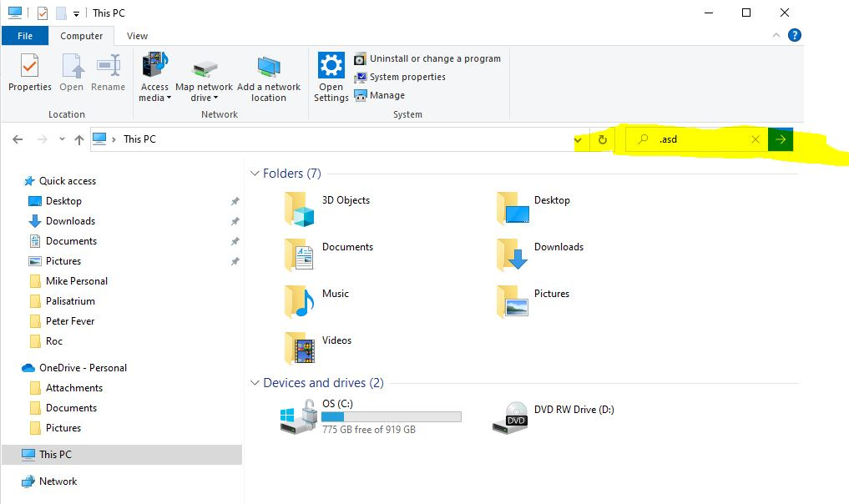Select the OS (C:) drive
The width and height of the screenshot is (849, 504).
coord(371,417)
